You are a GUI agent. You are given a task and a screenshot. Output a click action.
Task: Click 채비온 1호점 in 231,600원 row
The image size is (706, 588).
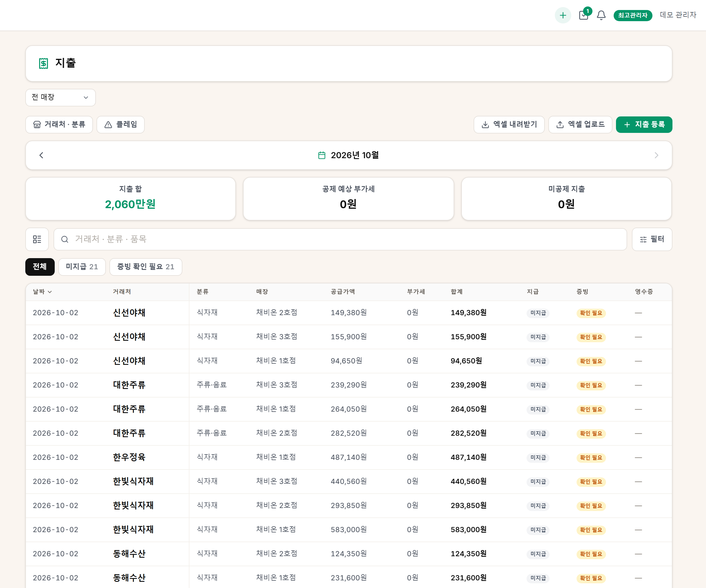tap(276, 578)
